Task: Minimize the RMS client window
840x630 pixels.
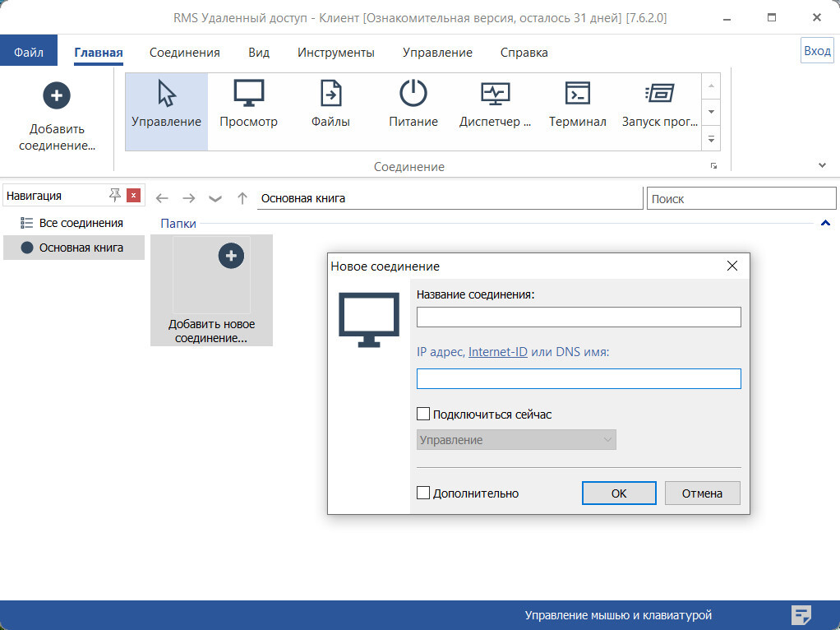Action: 727,18
